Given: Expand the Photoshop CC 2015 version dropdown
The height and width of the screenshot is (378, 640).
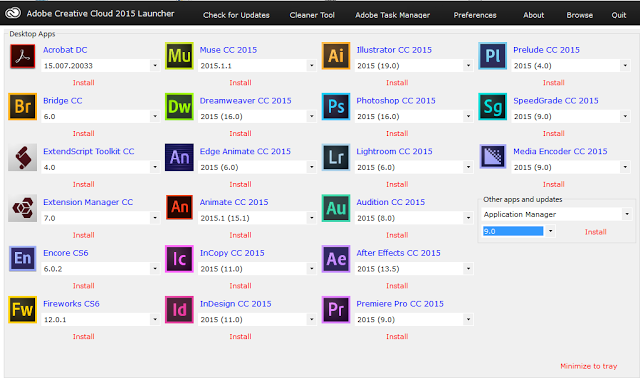Looking at the screenshot, I should click(468, 116).
